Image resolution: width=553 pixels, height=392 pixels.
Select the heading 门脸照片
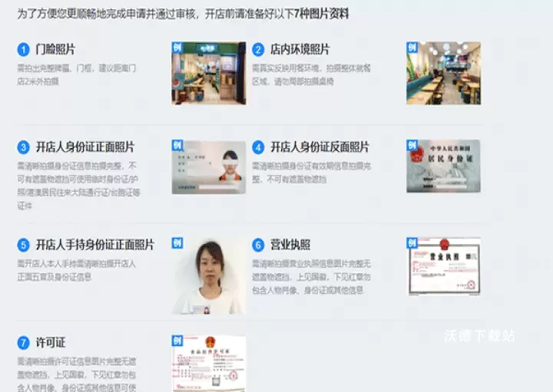[55, 49]
